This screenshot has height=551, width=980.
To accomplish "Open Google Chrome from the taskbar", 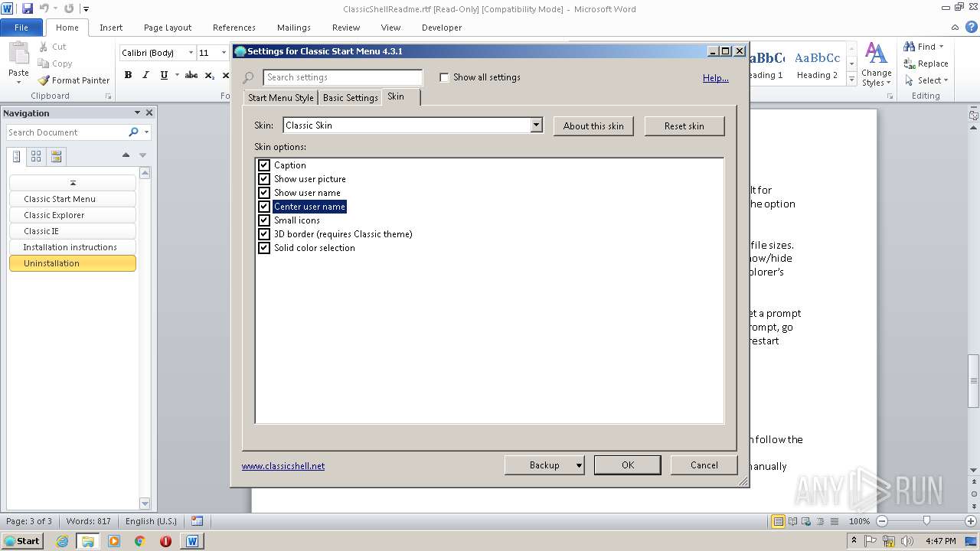I will coord(139,541).
